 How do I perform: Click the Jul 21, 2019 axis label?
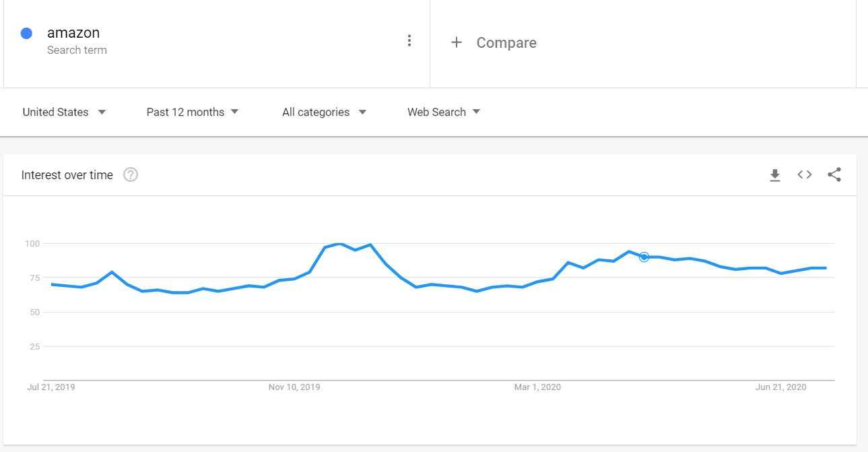pos(51,387)
